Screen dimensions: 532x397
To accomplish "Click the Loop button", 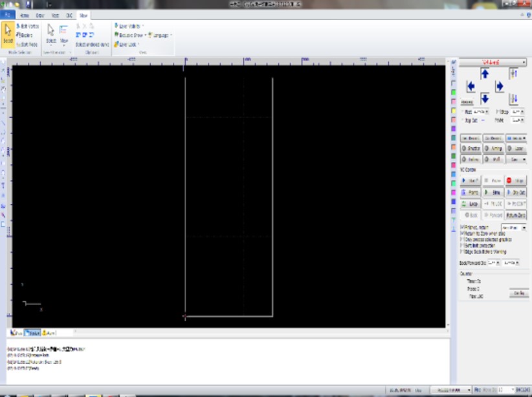I will coord(471,204).
